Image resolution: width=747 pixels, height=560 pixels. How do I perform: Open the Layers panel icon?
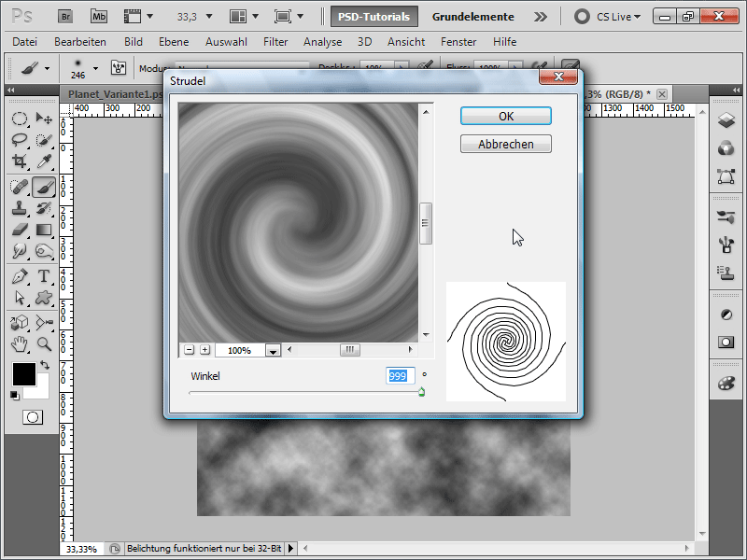point(726,120)
